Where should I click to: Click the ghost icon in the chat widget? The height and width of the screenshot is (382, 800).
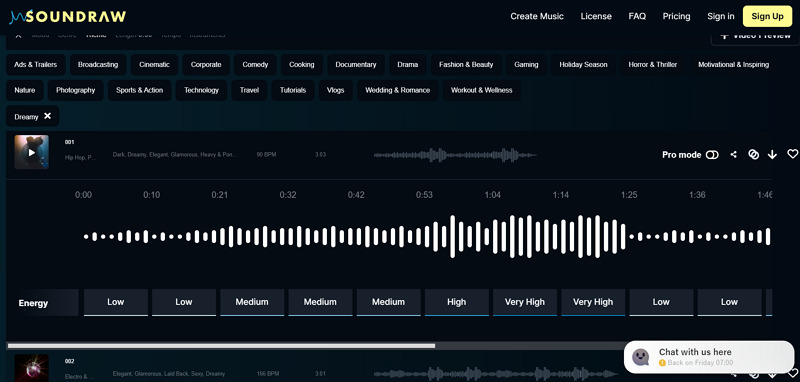pyautogui.click(x=640, y=357)
